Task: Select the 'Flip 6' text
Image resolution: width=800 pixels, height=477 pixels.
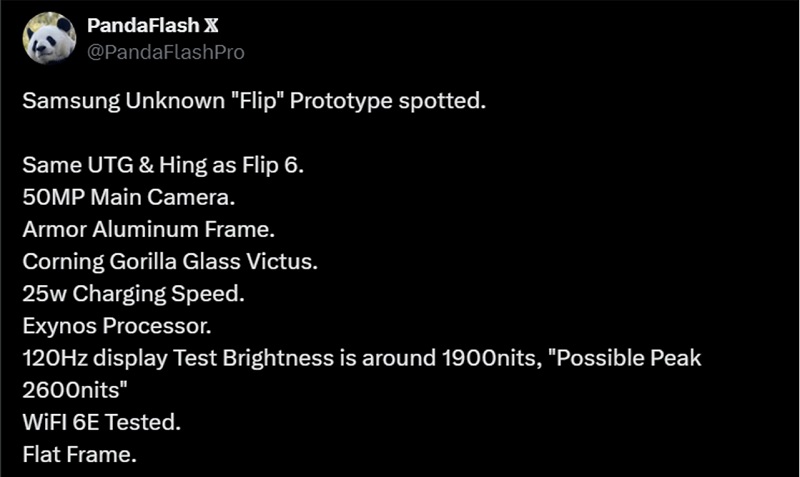Action: point(270,165)
